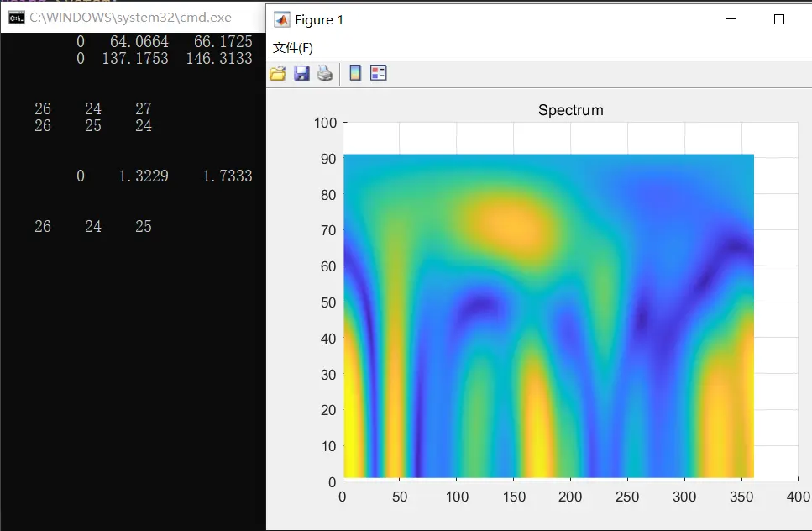Click the orange peak near y=70 in the spectrum
This screenshot has width=812, height=531.
click(x=510, y=226)
